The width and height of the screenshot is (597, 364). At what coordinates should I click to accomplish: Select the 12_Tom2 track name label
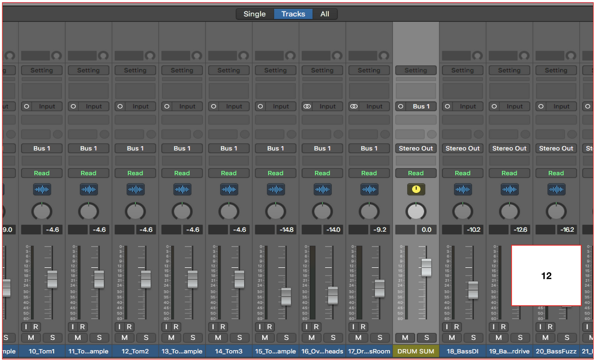135,351
